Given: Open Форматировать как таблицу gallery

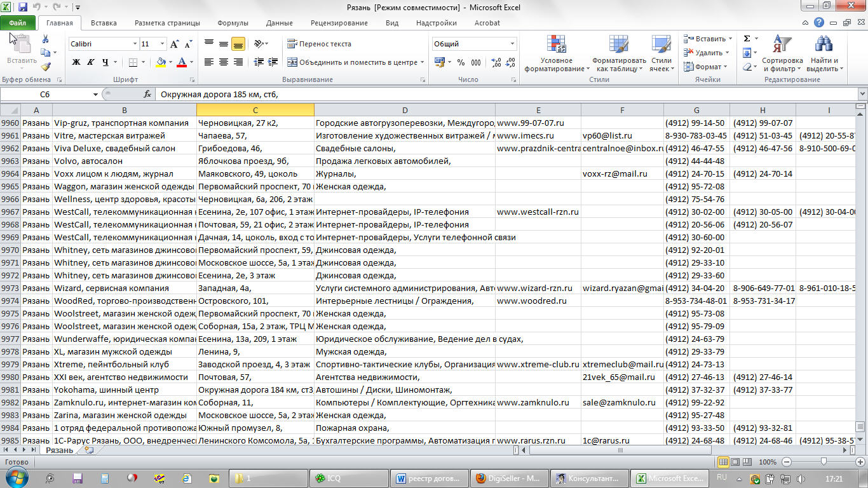Looking at the screenshot, I should [x=619, y=54].
